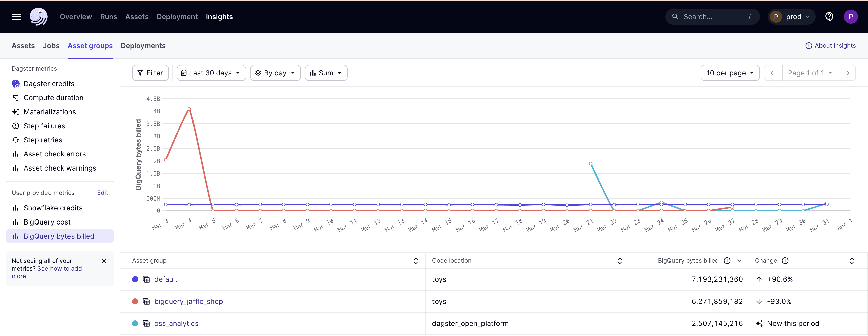Switch to the Jobs tab

coord(51,45)
